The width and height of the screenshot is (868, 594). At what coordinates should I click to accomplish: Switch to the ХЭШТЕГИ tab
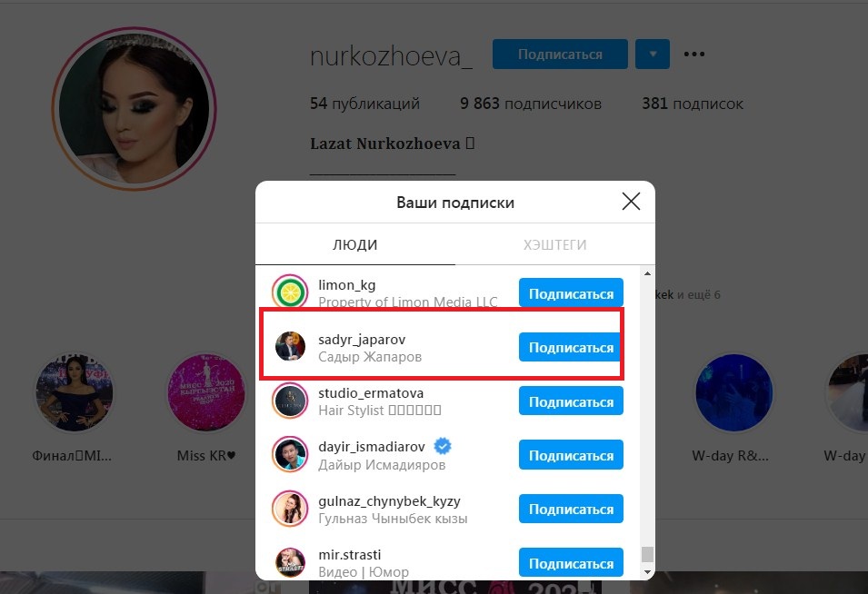pos(555,245)
